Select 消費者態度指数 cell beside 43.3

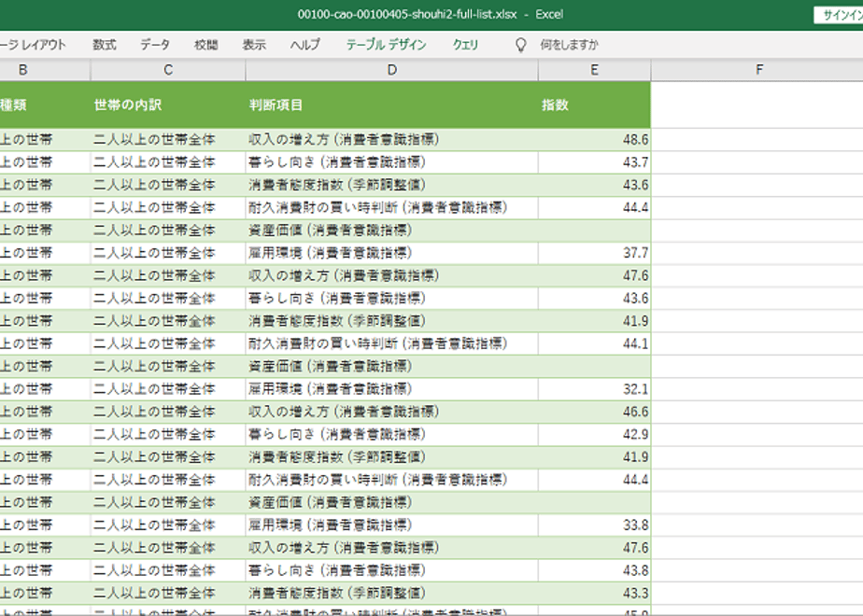click(391, 593)
